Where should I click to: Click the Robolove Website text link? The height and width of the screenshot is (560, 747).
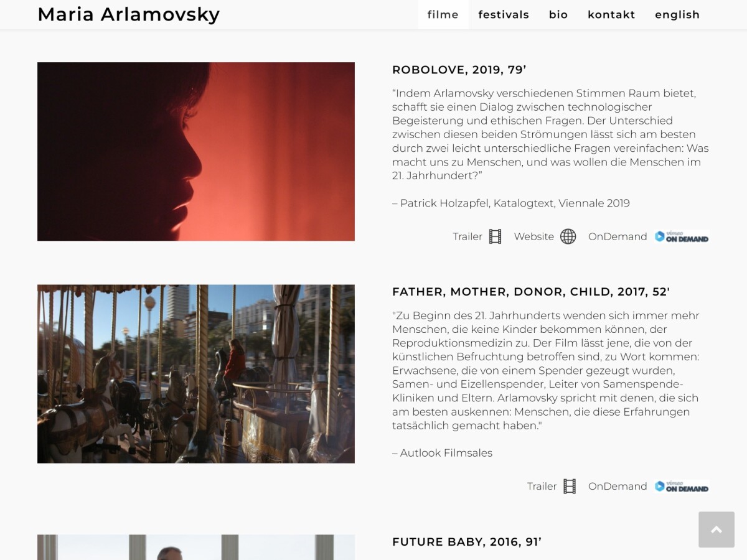(x=533, y=236)
